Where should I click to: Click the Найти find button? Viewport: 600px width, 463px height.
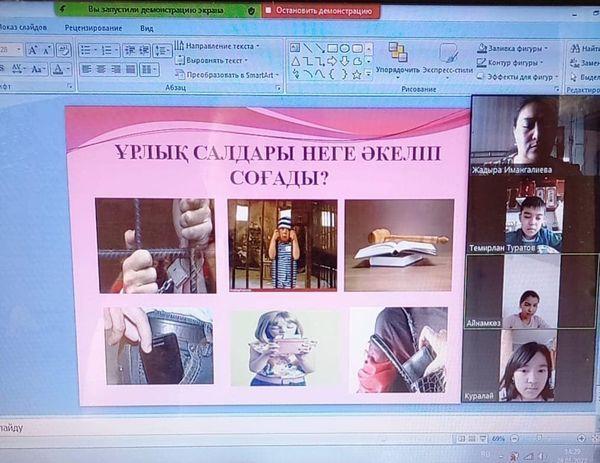pyautogui.click(x=585, y=49)
